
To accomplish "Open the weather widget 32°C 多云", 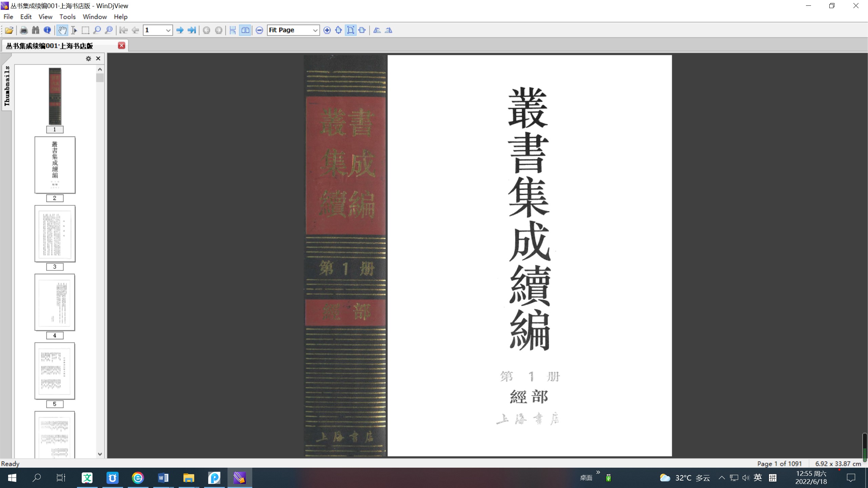I will (x=685, y=478).
